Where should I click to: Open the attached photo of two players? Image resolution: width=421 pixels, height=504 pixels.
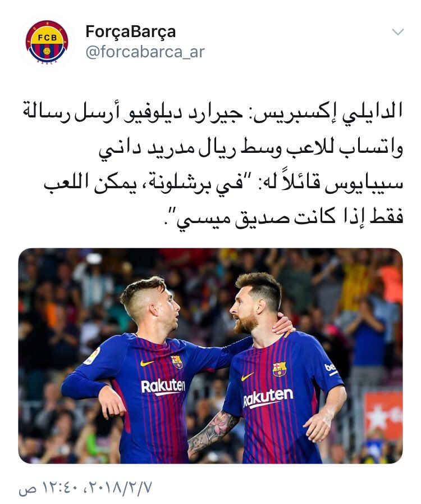point(210,356)
